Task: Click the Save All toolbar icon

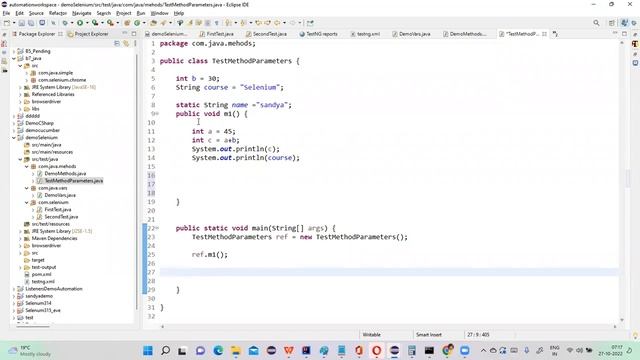Action: click(31, 23)
